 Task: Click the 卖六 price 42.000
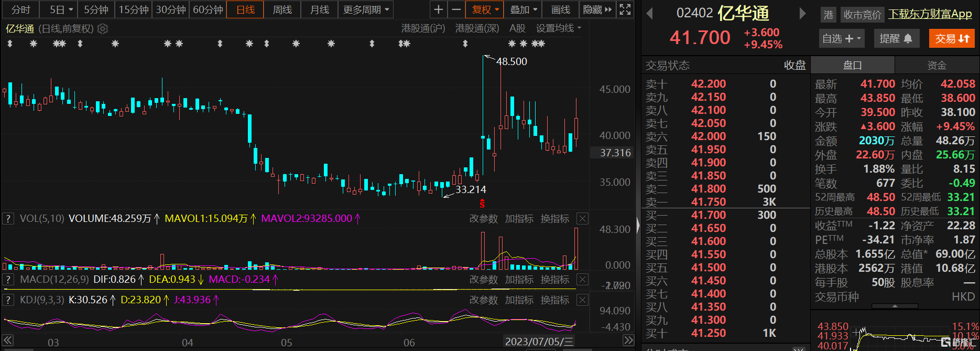click(x=709, y=136)
